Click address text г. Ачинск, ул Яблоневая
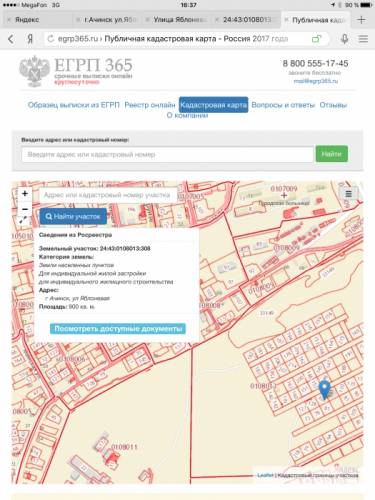The width and height of the screenshot is (375, 500). tap(78, 298)
